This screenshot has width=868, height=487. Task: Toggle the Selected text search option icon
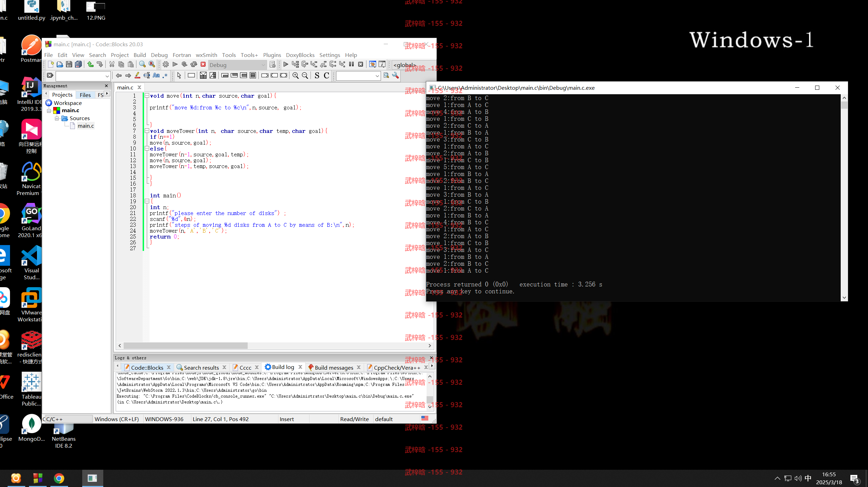pyautogui.click(x=147, y=76)
